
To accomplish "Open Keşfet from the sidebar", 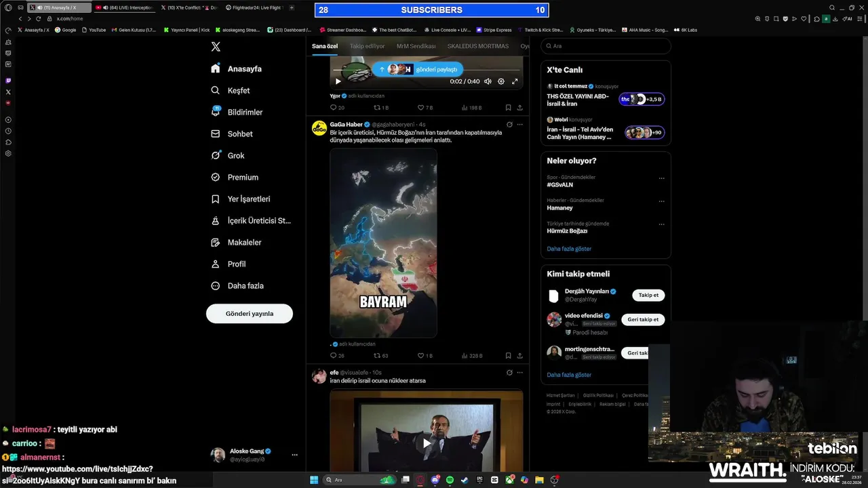I will [231, 90].
